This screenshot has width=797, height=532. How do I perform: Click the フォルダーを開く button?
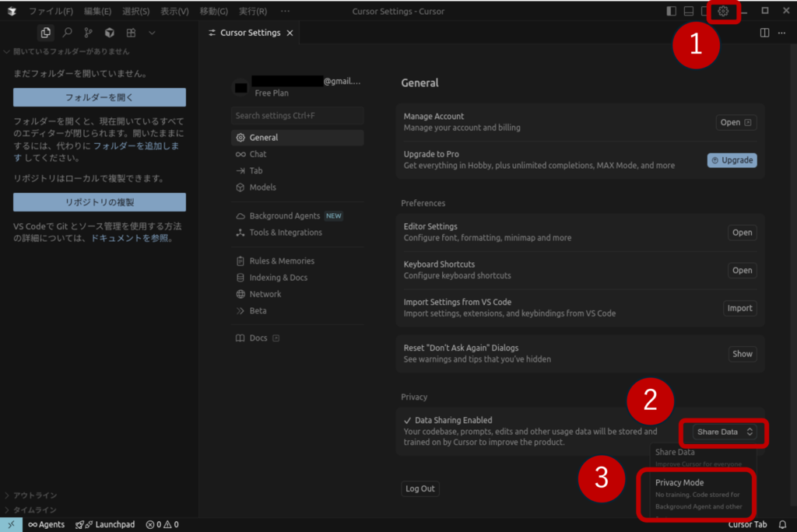pyautogui.click(x=100, y=97)
